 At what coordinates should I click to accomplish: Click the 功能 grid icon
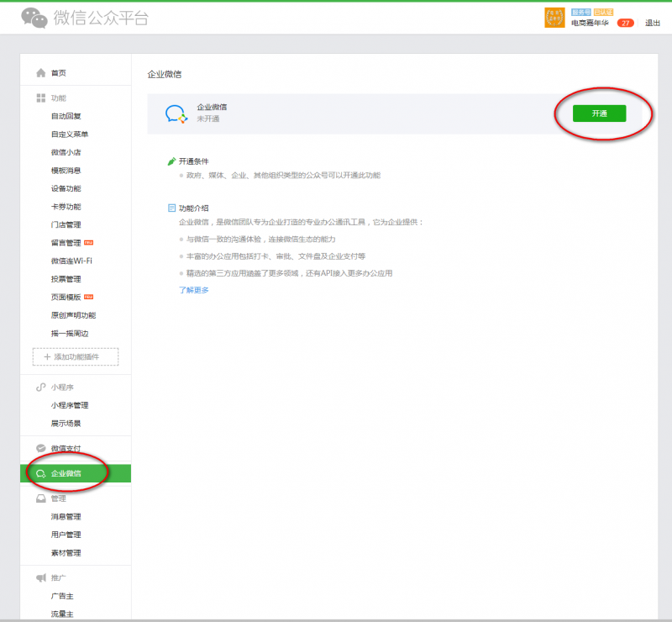point(40,98)
